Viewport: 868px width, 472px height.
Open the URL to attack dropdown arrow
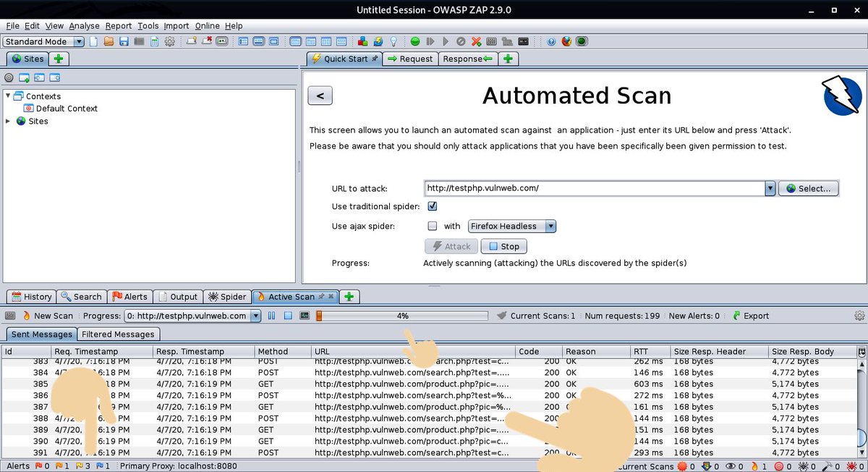click(x=770, y=188)
